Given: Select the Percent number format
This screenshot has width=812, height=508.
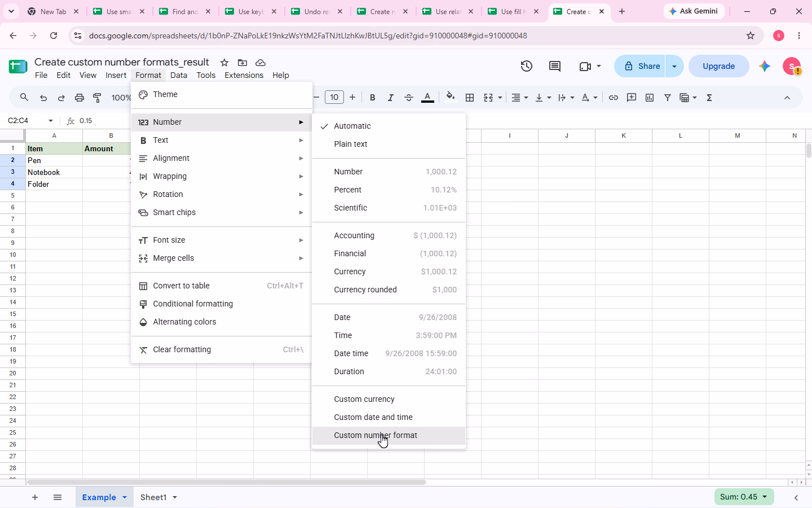Looking at the screenshot, I should pos(389,190).
